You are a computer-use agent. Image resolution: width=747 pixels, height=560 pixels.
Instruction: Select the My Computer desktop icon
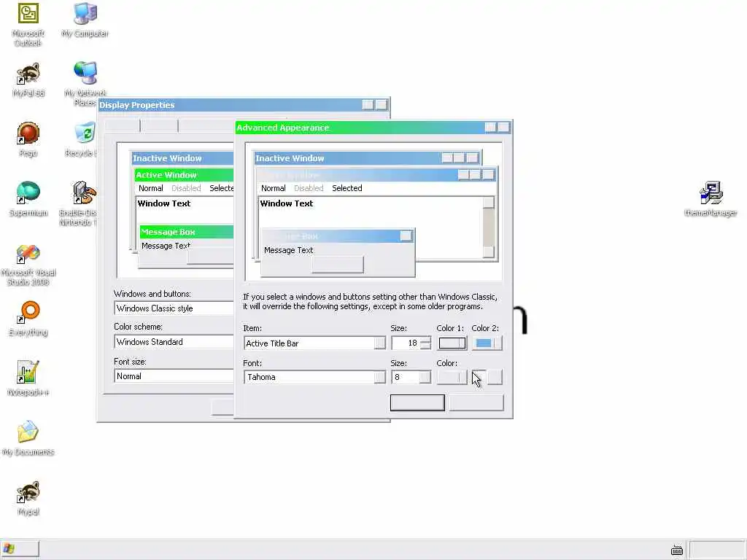click(85, 20)
